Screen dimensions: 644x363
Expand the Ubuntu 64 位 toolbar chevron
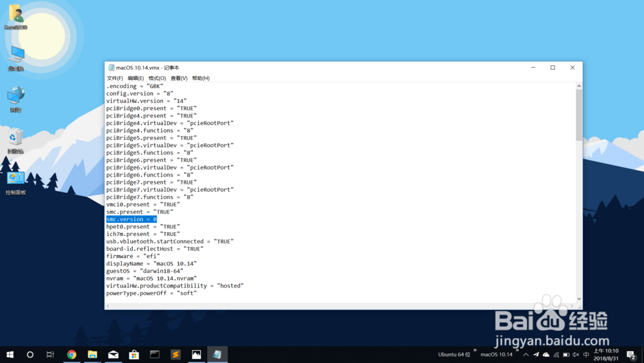click(475, 351)
